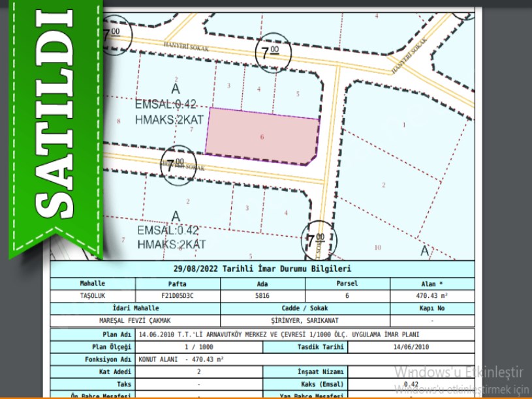Click parcel 1 right of the highlighted lot
This screenshot has height=399, width=532.
point(404,124)
